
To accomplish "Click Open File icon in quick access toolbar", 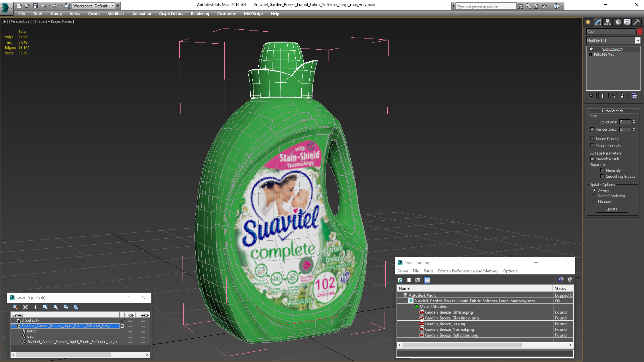I will click(27, 6).
